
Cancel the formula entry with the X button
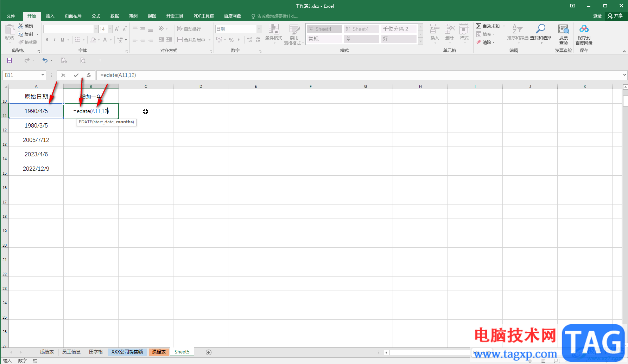tap(63, 75)
